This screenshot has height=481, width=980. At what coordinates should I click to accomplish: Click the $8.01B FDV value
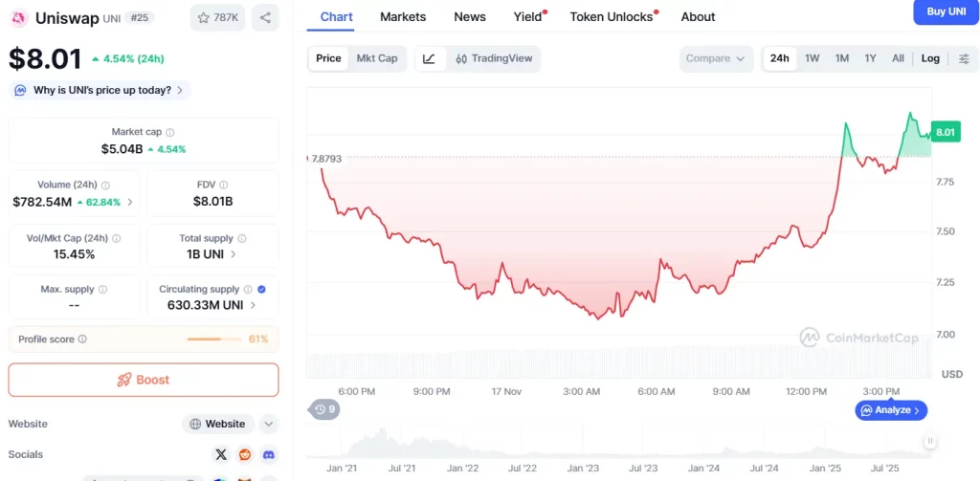(x=212, y=202)
